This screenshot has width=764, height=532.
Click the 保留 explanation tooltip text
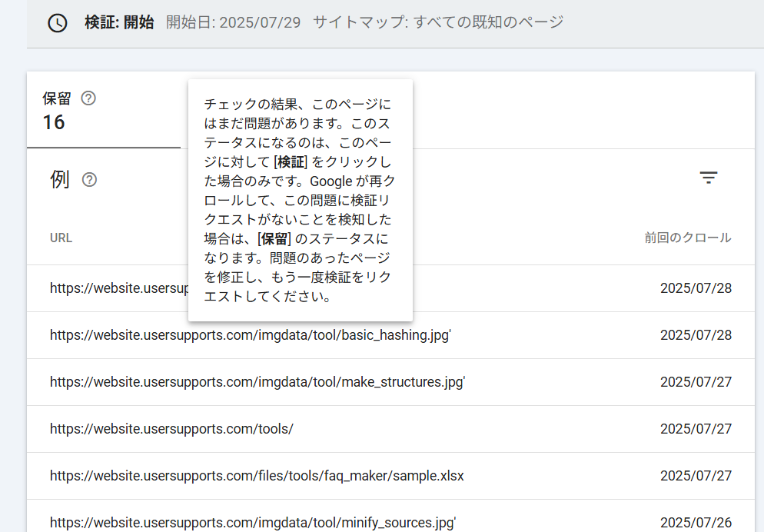click(x=300, y=200)
